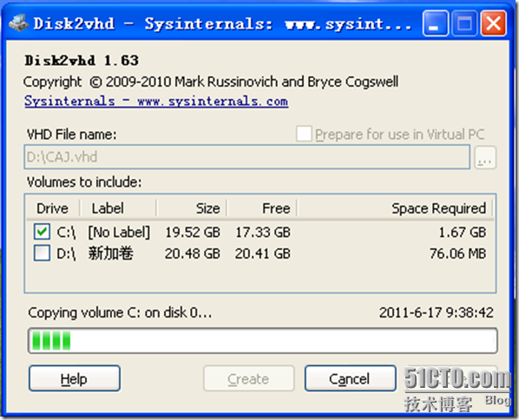Open the Sysinternals website link
The width and height of the screenshot is (519, 420).
click(x=156, y=101)
